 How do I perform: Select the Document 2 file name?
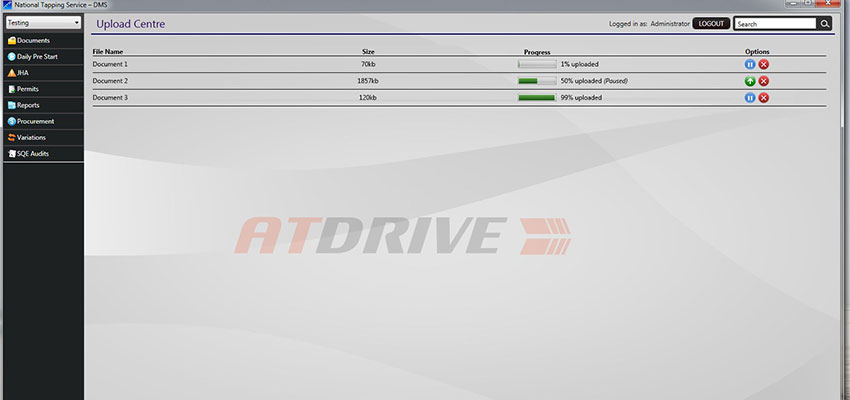110,81
